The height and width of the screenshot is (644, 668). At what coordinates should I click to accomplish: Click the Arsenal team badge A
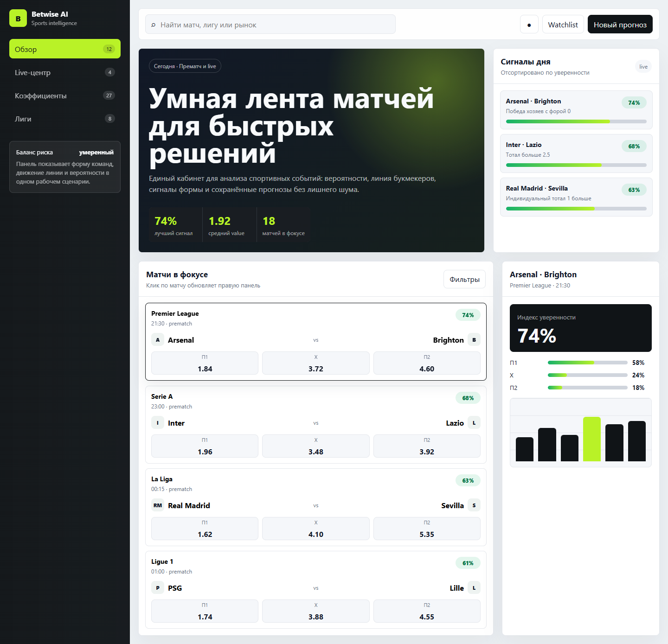158,340
